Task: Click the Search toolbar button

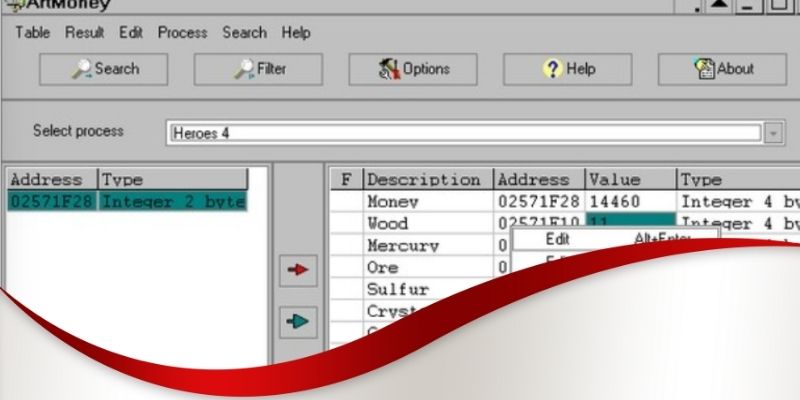Action: (104, 69)
